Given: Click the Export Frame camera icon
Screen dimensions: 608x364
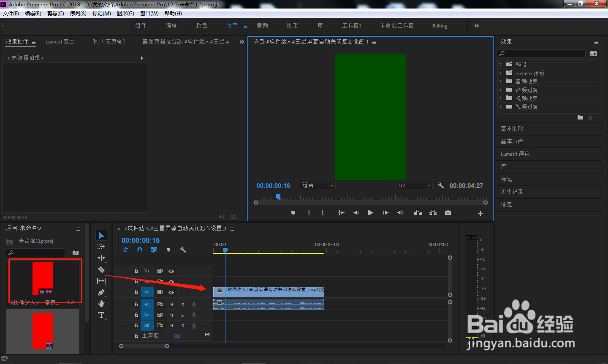Looking at the screenshot, I should pyautogui.click(x=448, y=213).
